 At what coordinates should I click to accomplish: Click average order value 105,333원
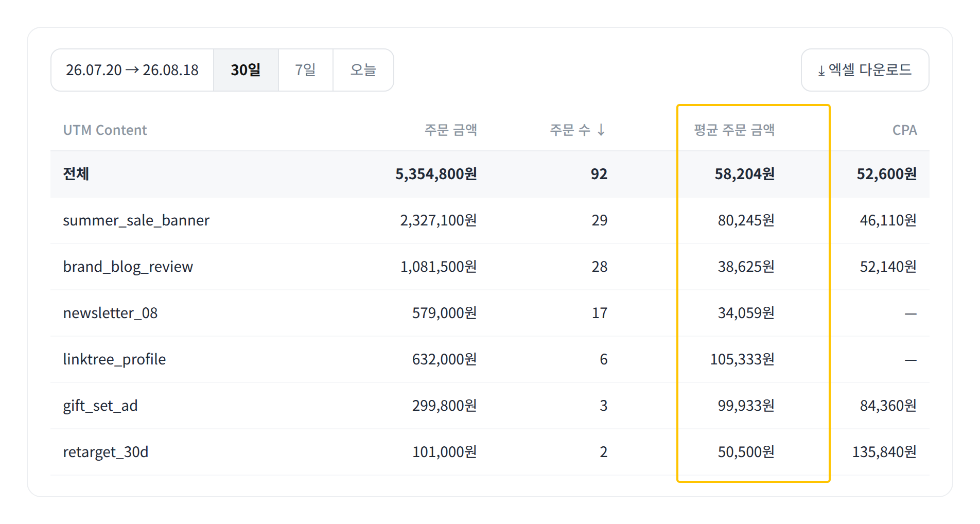point(742,359)
